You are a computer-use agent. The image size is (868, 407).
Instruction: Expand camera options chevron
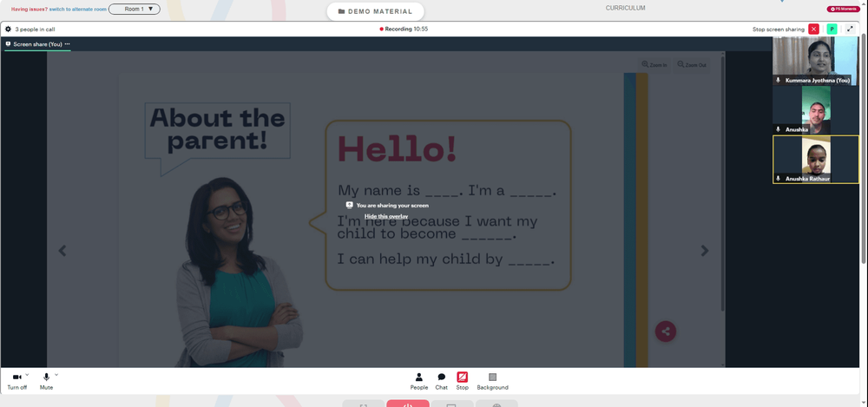point(27,375)
